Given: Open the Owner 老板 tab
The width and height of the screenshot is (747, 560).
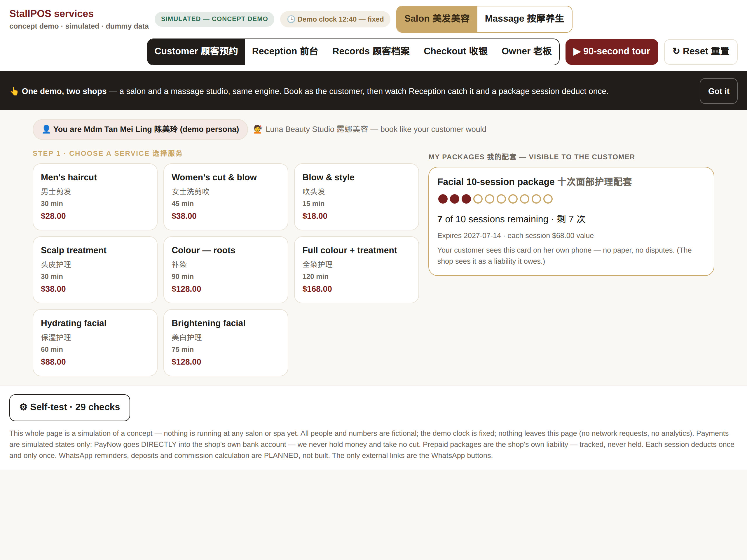Looking at the screenshot, I should [x=526, y=51].
